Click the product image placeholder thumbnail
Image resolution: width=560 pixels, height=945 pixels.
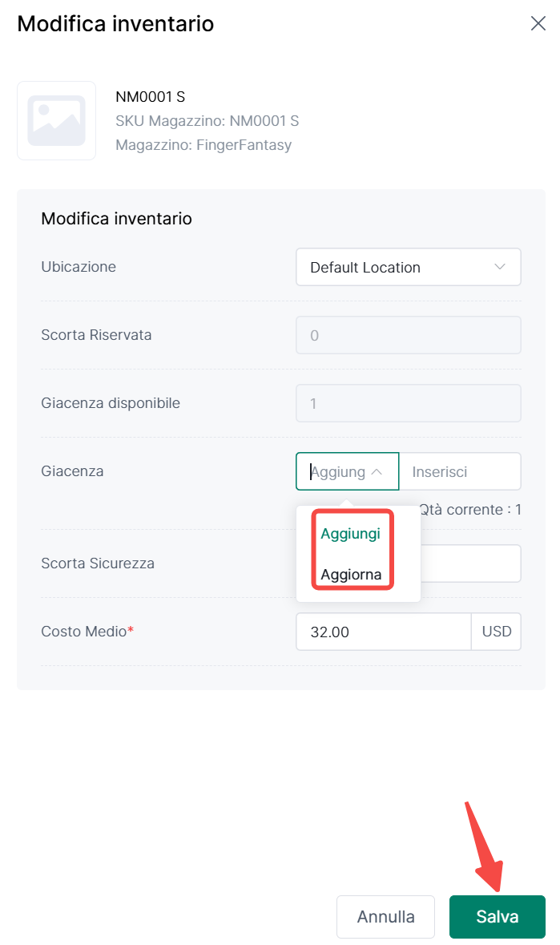point(56,120)
